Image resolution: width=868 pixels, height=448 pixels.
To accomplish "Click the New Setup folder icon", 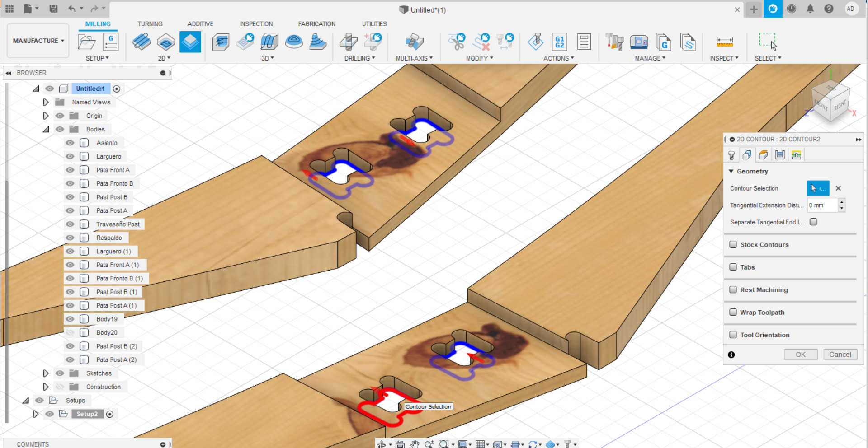I will [86, 42].
